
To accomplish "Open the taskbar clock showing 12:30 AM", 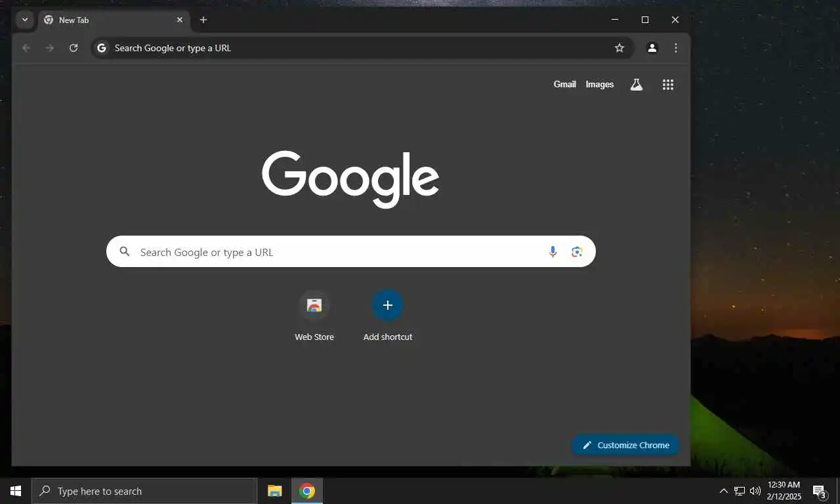I will click(x=784, y=491).
